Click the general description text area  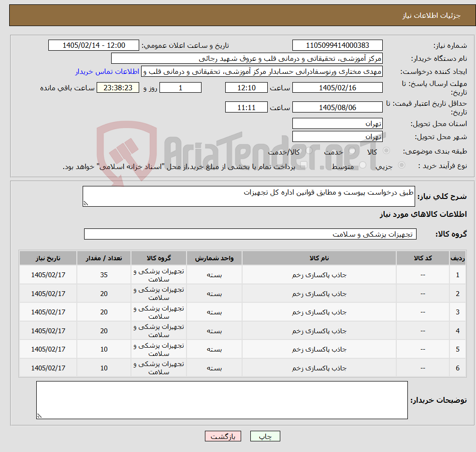point(248,196)
